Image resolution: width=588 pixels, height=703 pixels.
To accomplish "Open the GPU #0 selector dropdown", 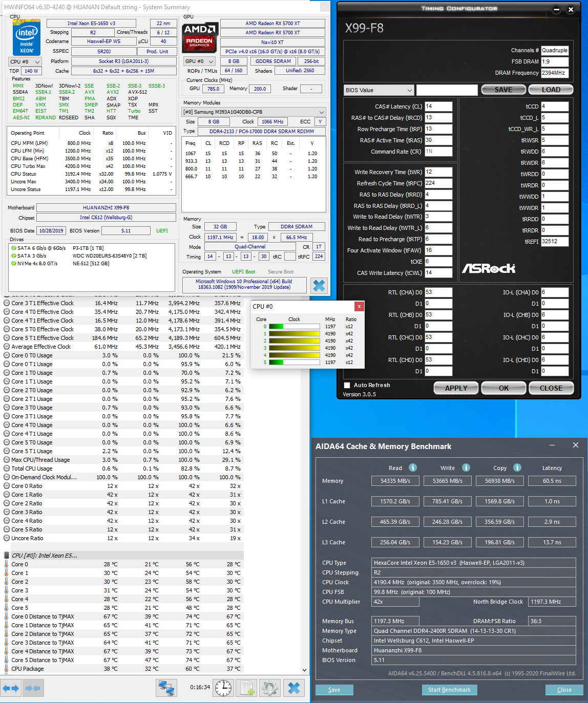I will click(200, 61).
